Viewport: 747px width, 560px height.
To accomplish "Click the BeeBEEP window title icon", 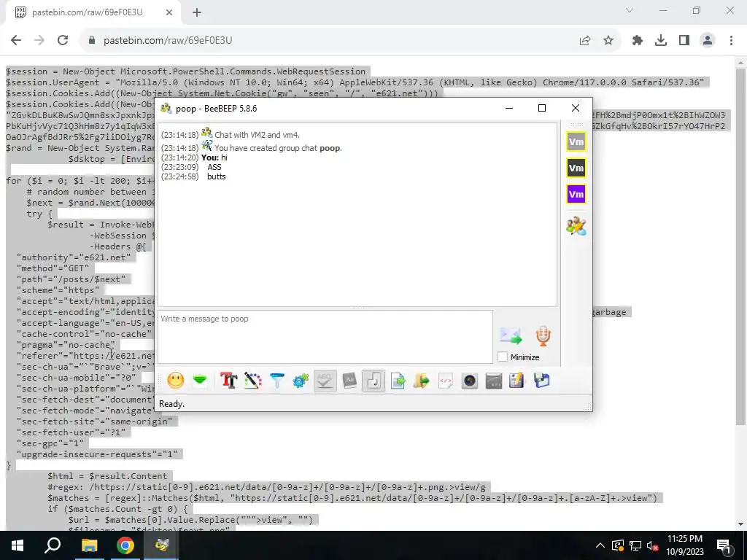I will [x=166, y=109].
